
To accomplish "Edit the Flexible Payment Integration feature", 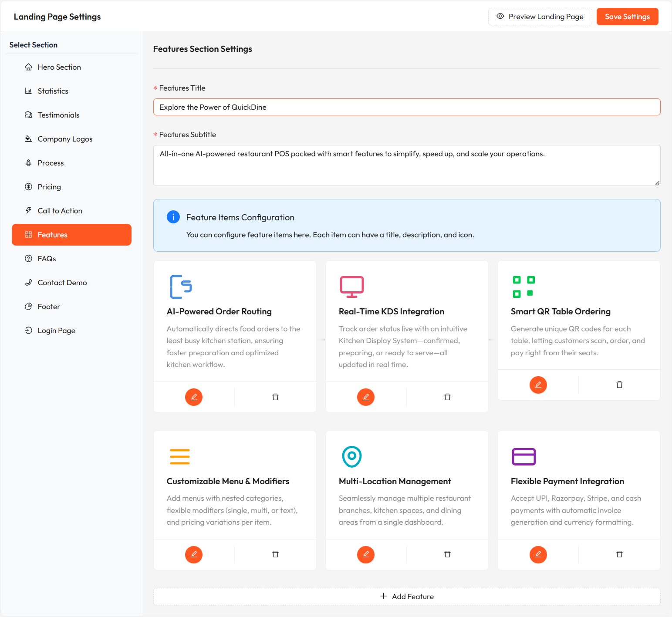I will 538,555.
